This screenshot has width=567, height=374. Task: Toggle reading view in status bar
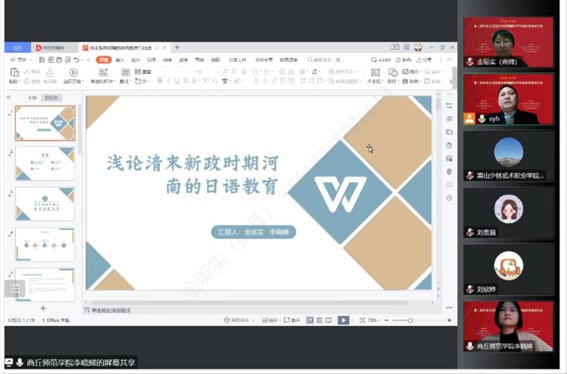pyautogui.click(x=329, y=320)
